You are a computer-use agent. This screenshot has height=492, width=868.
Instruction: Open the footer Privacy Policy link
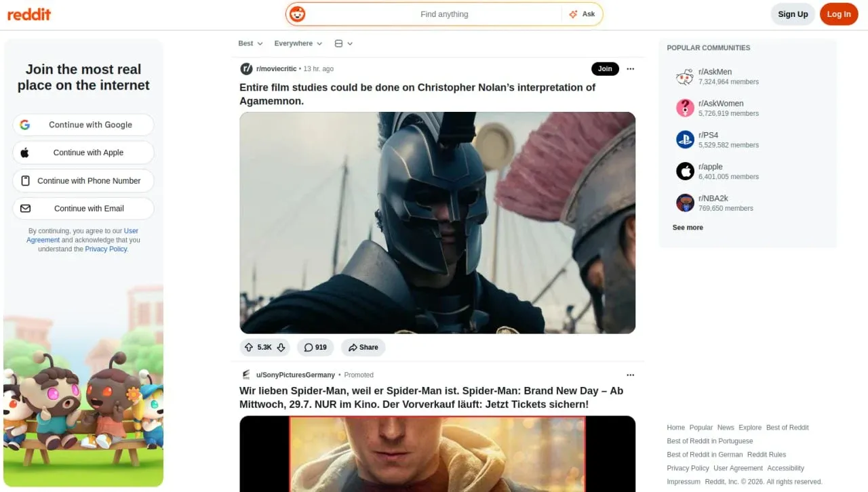(x=688, y=468)
